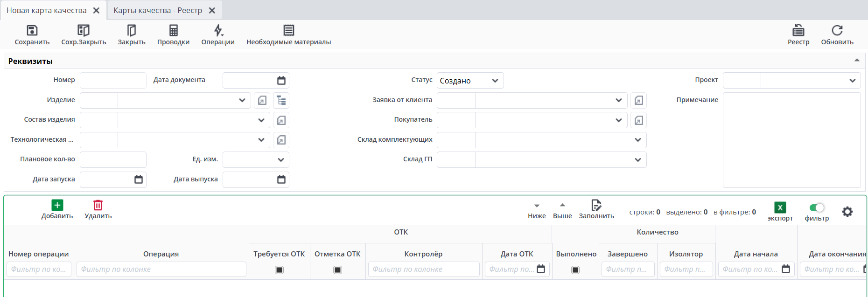Export table with the Excel экспорт icon
The width and height of the screenshot is (868, 297).
pos(780,207)
